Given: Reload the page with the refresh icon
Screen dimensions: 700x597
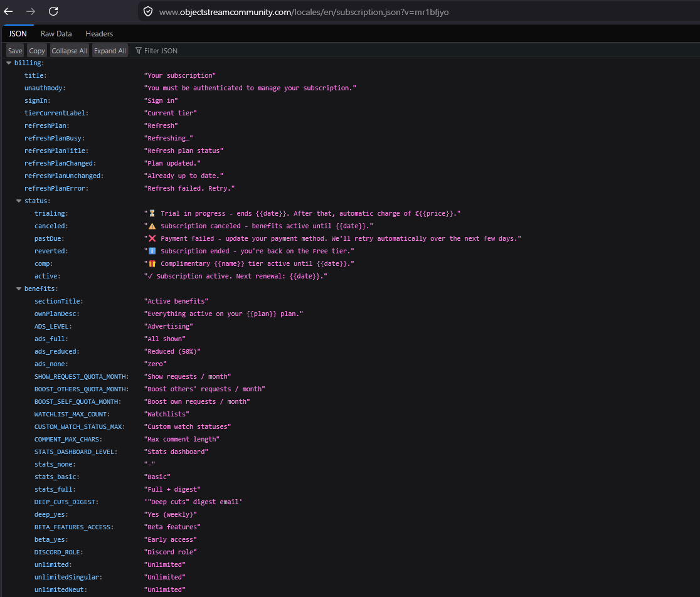Looking at the screenshot, I should coord(53,11).
